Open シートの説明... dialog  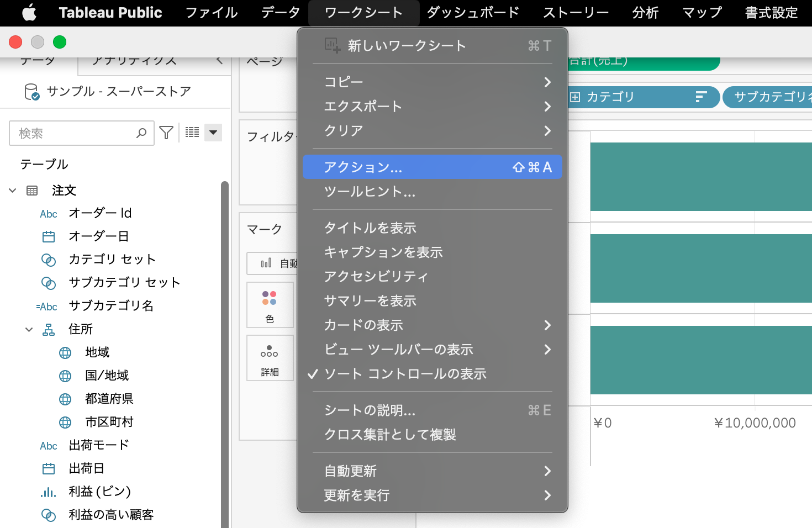[x=433, y=410]
